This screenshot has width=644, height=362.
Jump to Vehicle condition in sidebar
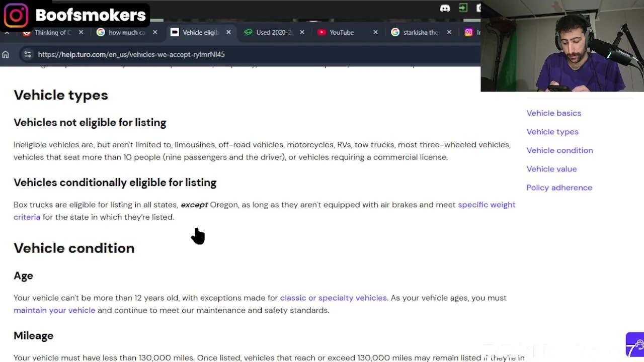click(559, 150)
